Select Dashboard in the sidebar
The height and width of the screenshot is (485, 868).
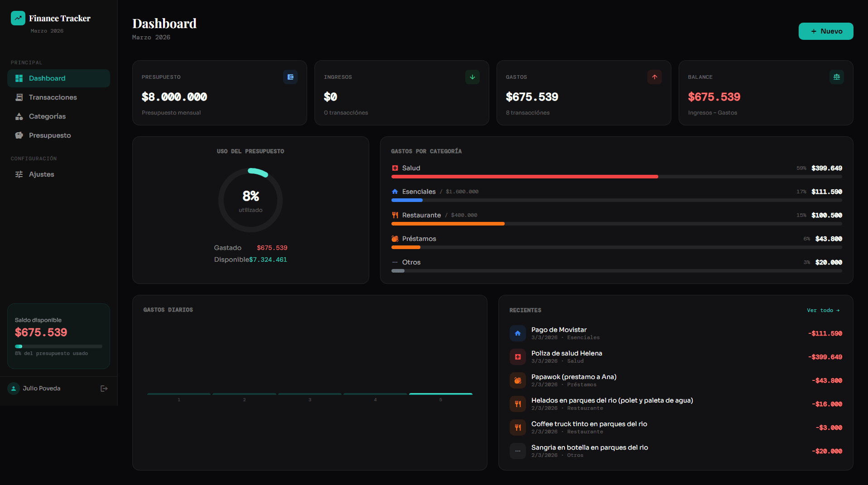click(x=47, y=78)
